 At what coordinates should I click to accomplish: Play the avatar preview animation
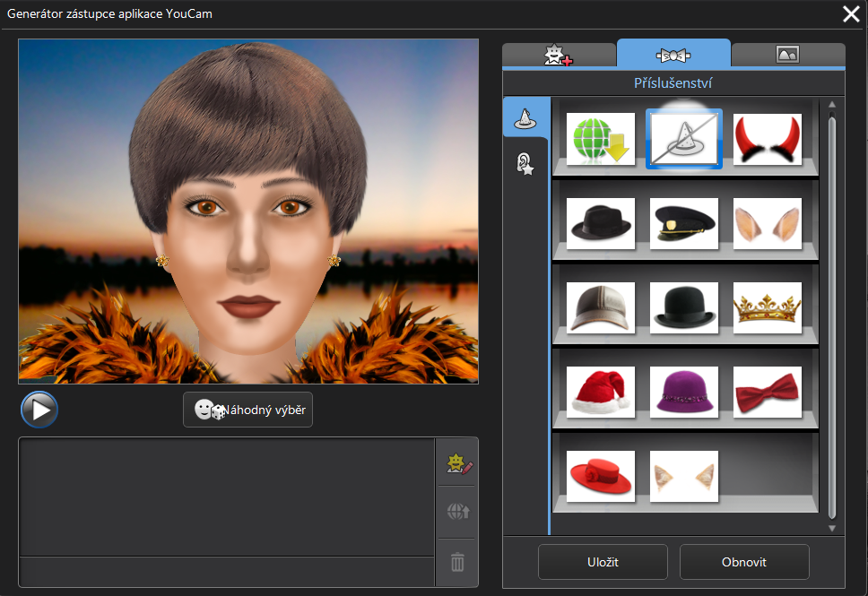pyautogui.click(x=39, y=410)
